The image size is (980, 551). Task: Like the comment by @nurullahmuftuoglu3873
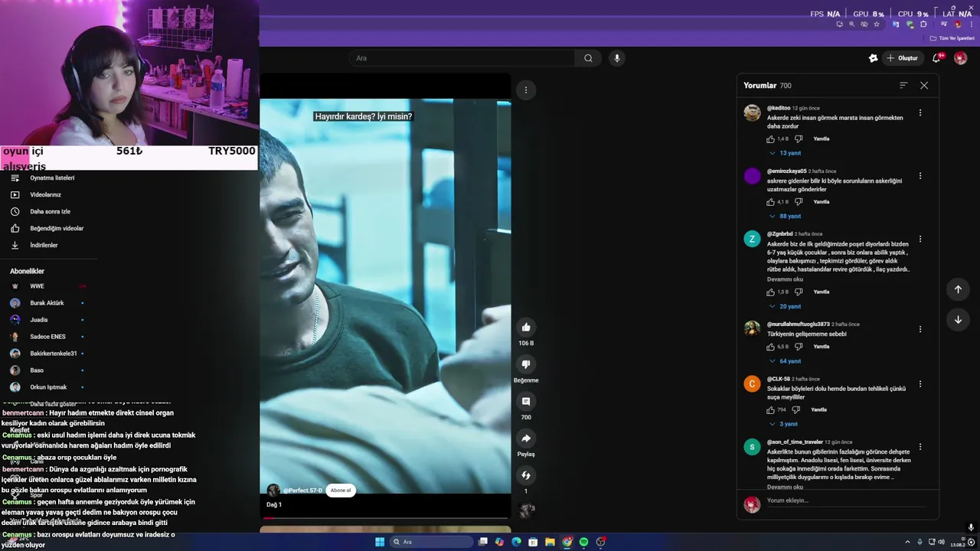pyautogui.click(x=770, y=347)
